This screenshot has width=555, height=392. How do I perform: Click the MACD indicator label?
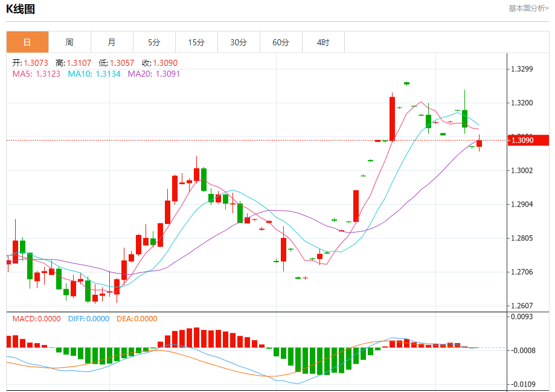click(x=36, y=319)
